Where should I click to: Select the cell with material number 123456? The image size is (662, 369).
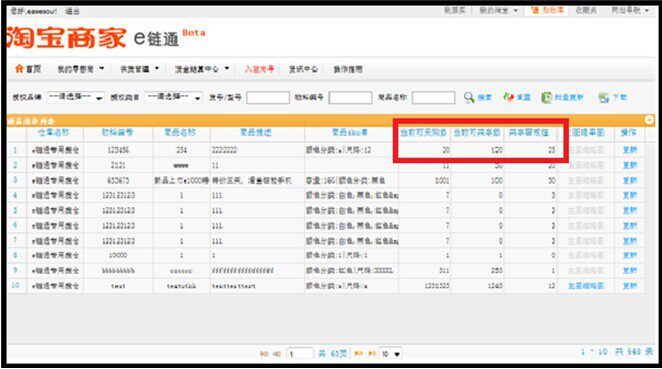coord(118,150)
